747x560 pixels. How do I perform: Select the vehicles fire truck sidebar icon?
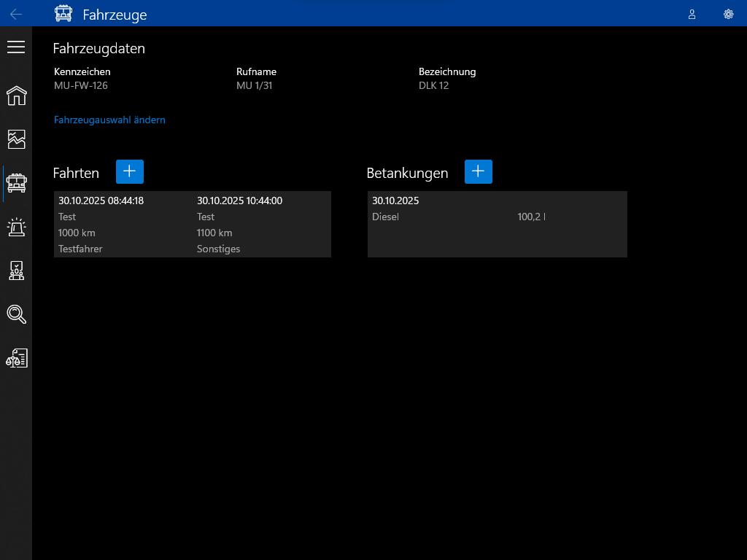(x=16, y=183)
